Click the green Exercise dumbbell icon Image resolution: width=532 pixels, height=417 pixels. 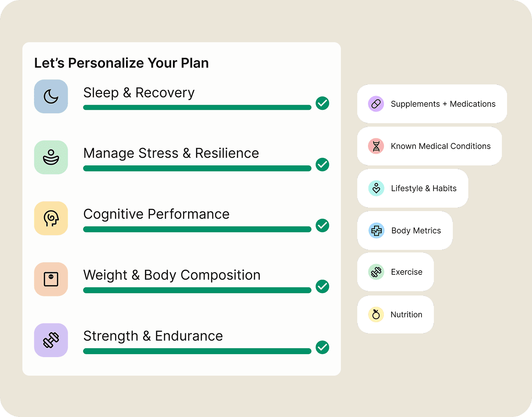pos(376,272)
